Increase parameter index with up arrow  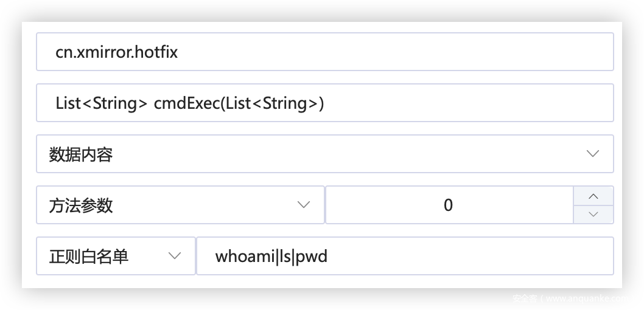[593, 196]
